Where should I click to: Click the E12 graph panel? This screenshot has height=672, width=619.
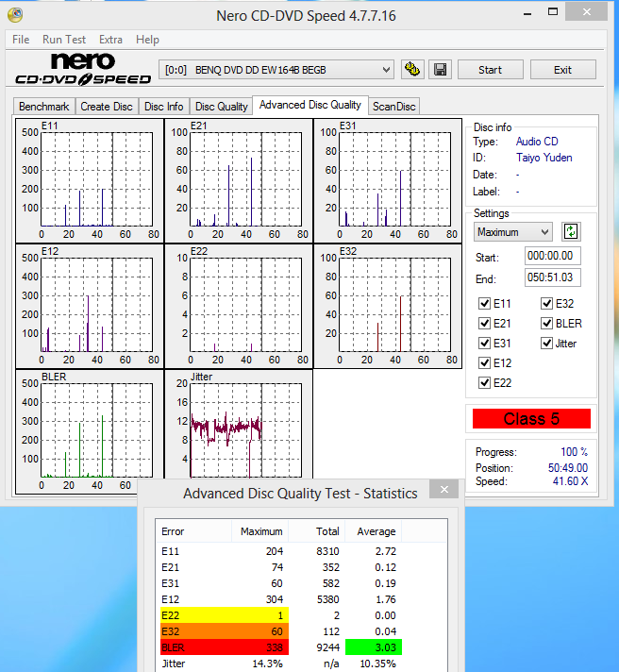(90, 306)
